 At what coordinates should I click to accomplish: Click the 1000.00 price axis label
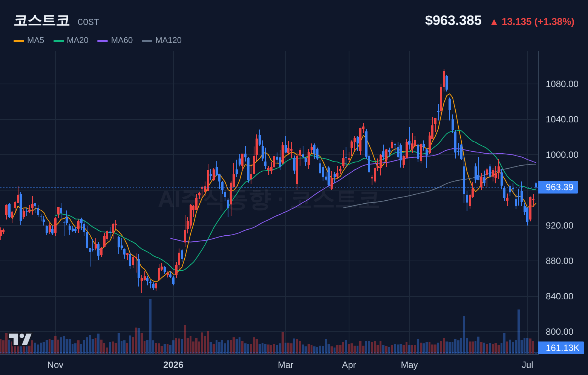coord(562,155)
